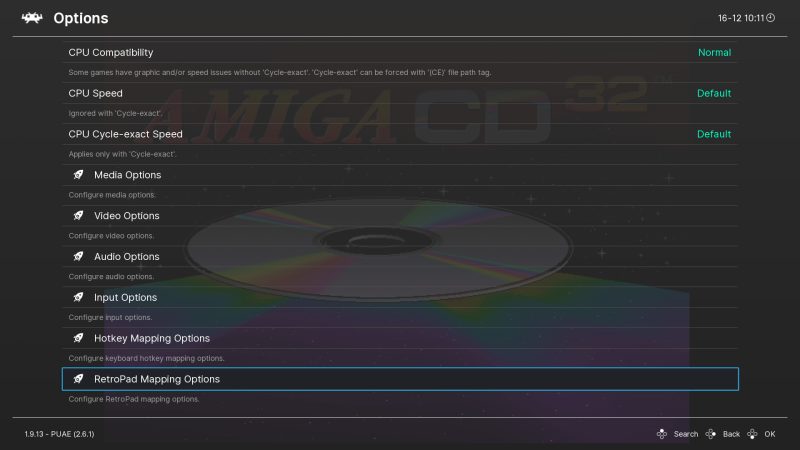Click the Default value for CPU Speed
The image size is (800, 450).
coord(714,93)
